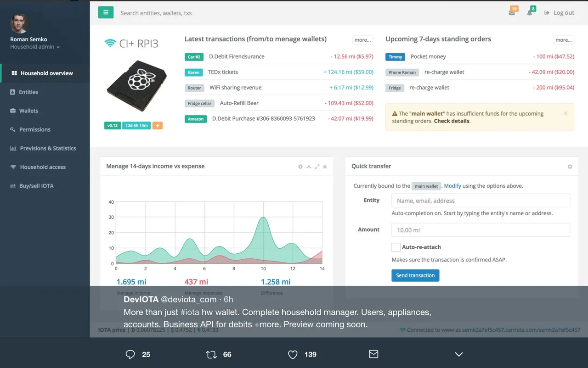Click the Amazon tag
Image resolution: width=588 pixels, height=368 pixels.
[195, 119]
